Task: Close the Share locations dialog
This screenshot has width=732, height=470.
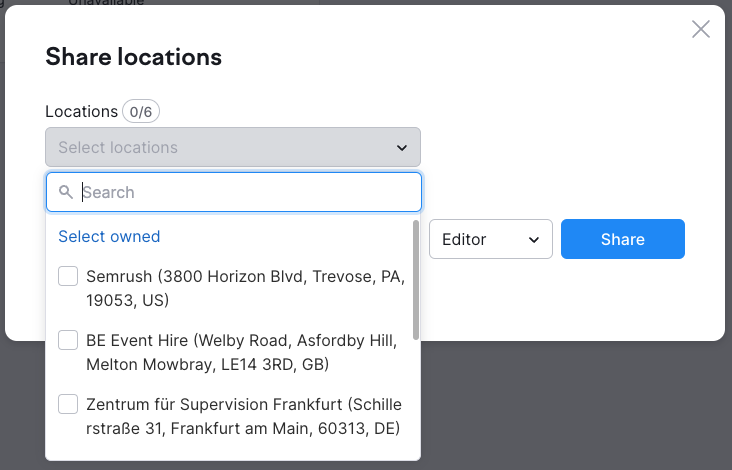Action: tap(701, 29)
